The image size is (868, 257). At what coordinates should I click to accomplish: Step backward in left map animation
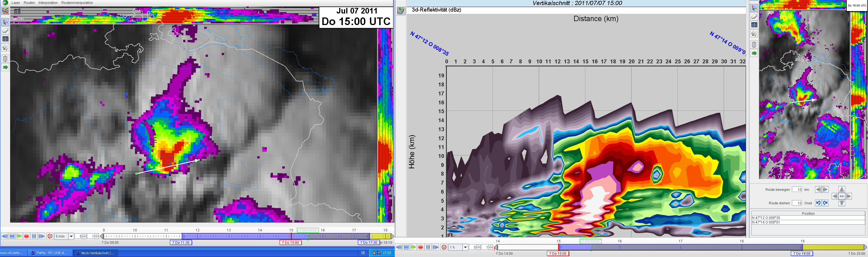coord(5,236)
